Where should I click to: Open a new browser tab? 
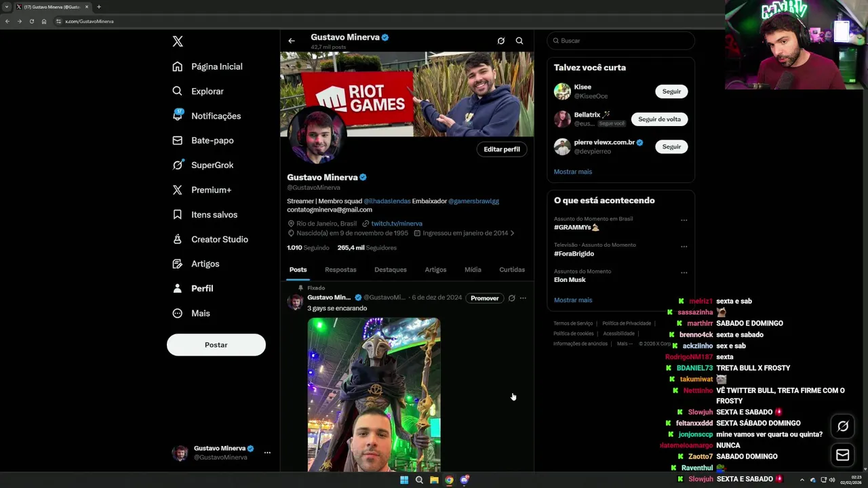(x=99, y=7)
